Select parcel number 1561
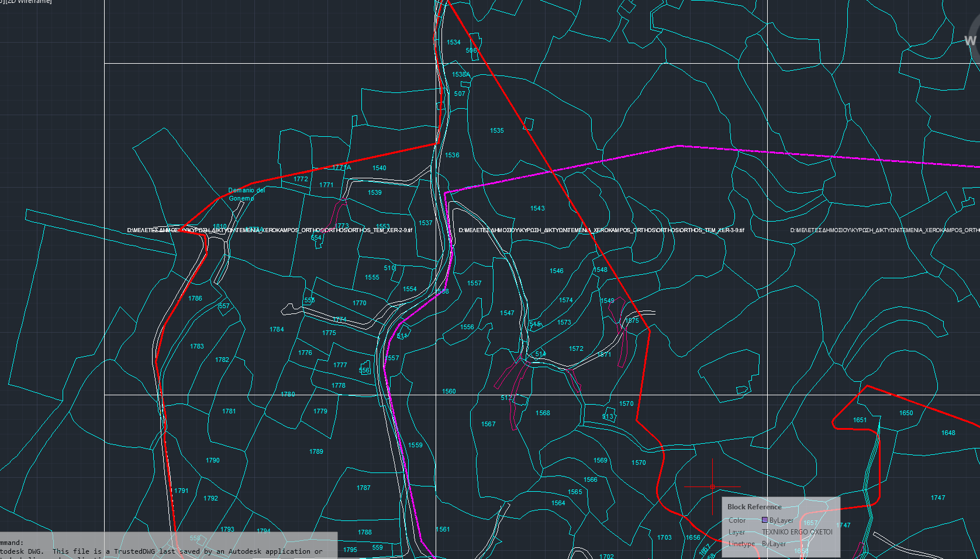Viewport: 980px width, 559px height. (x=443, y=530)
